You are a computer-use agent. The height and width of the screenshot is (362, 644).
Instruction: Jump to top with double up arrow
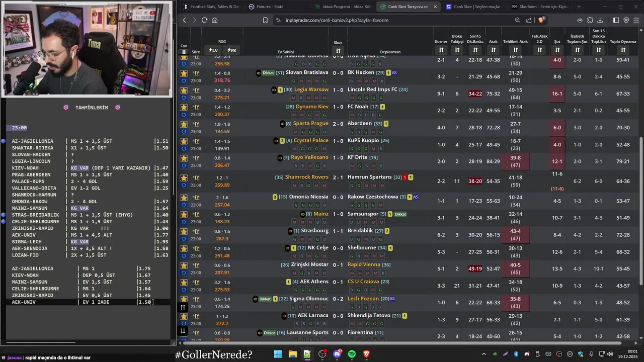tap(183, 307)
